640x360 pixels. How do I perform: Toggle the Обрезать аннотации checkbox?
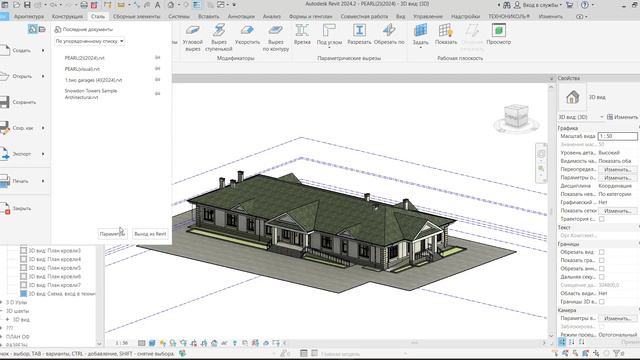(x=602, y=269)
